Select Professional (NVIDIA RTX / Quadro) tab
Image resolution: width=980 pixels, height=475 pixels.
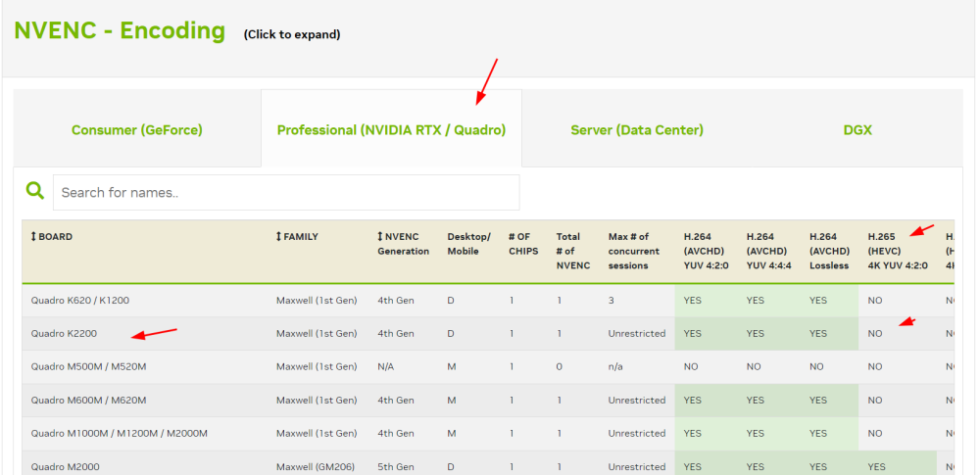(391, 130)
